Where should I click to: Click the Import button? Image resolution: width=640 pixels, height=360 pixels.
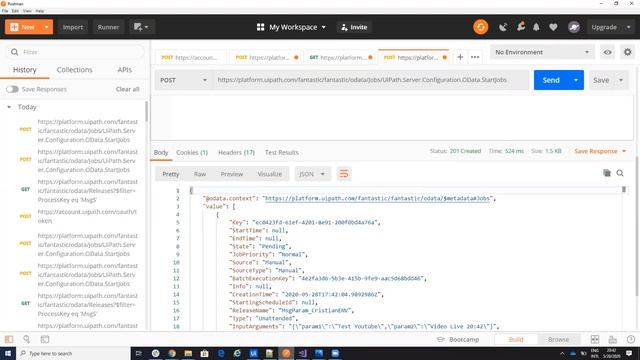pos(73,27)
